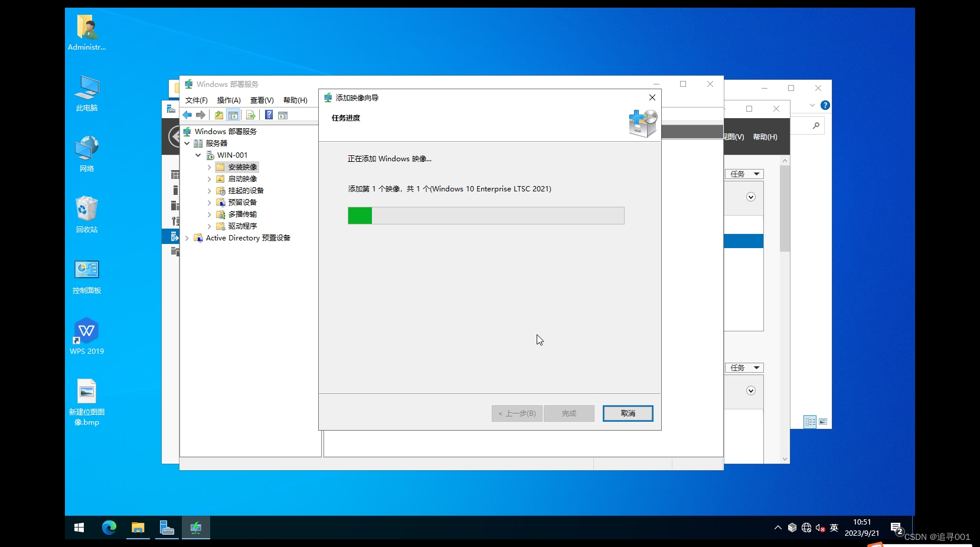Click the muted volume tray icon
Image resolution: width=980 pixels, height=547 pixels.
point(820,528)
